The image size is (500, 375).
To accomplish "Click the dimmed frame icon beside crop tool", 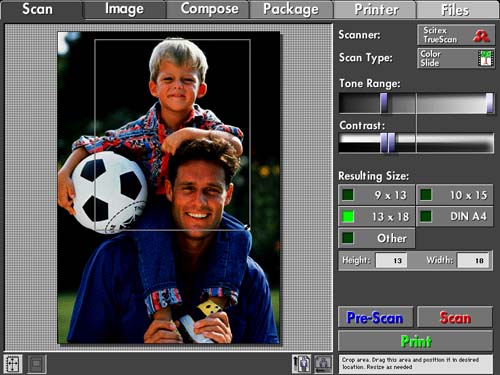I will [x=36, y=364].
